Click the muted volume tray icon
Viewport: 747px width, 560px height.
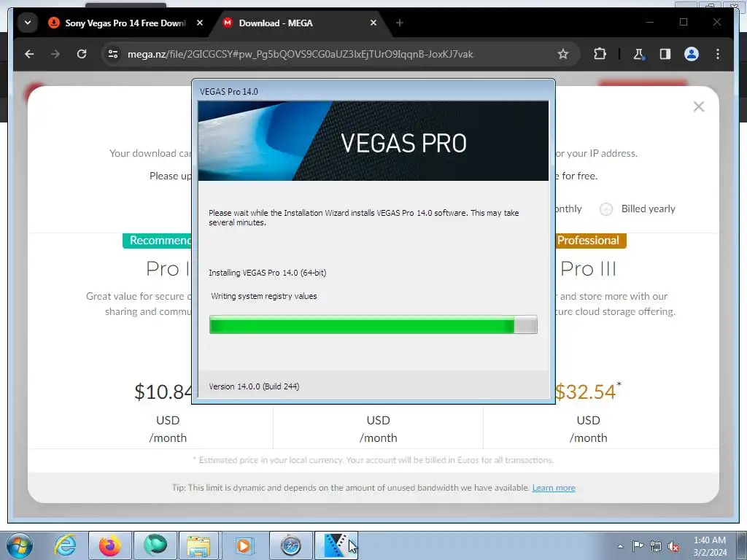click(x=673, y=546)
